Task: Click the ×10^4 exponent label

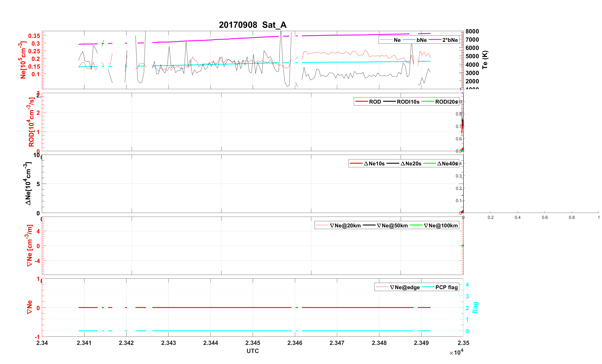Action: click(456, 352)
